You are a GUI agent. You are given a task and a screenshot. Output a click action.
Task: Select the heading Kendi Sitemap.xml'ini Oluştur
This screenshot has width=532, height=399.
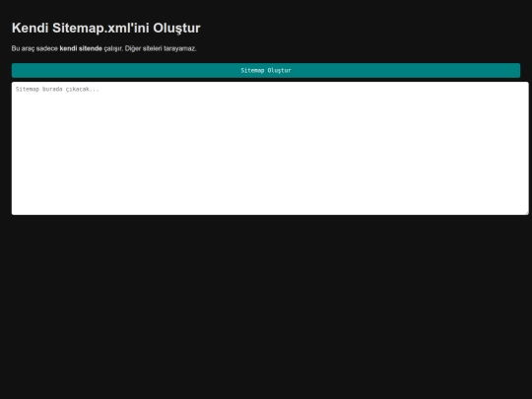pyautogui.click(x=105, y=28)
